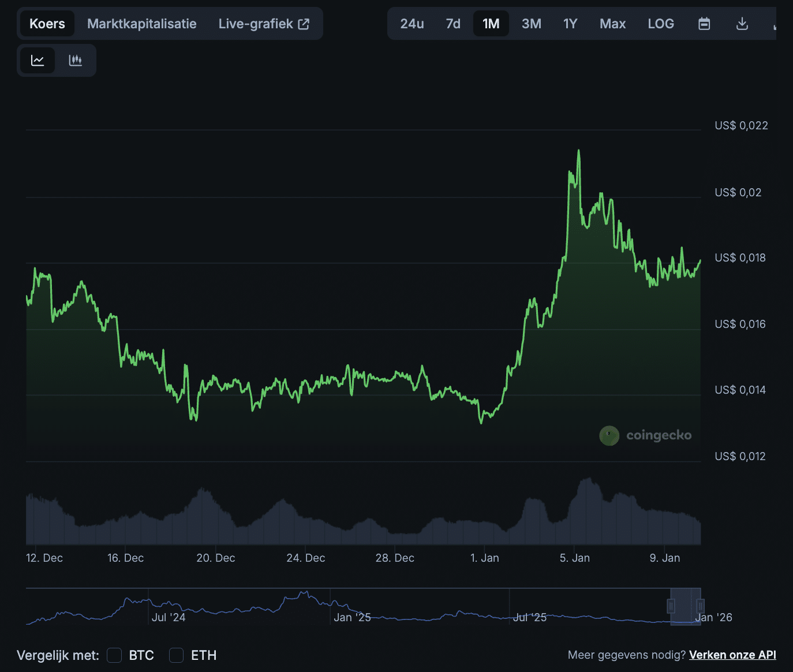Open the Live-grafiek tab
The image size is (793, 672).
(x=256, y=24)
